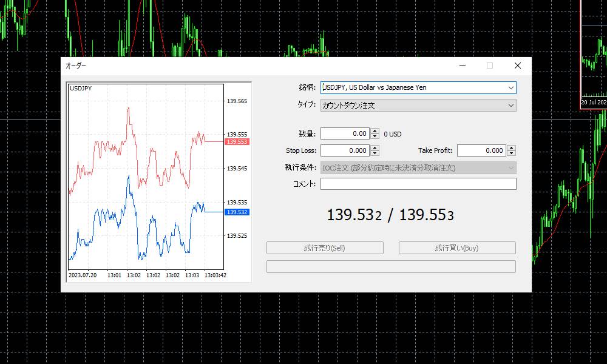
Task: Open the USDJPY symbol dropdown
Action: tap(510, 87)
